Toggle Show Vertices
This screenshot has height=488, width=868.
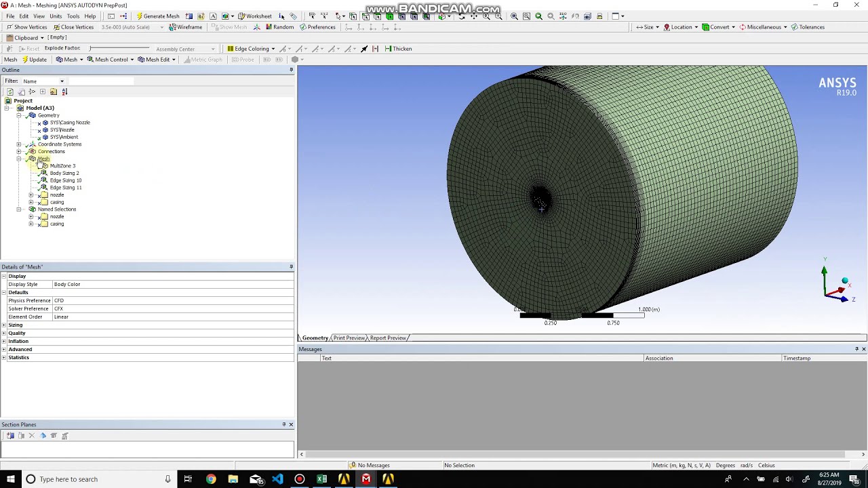(x=27, y=27)
